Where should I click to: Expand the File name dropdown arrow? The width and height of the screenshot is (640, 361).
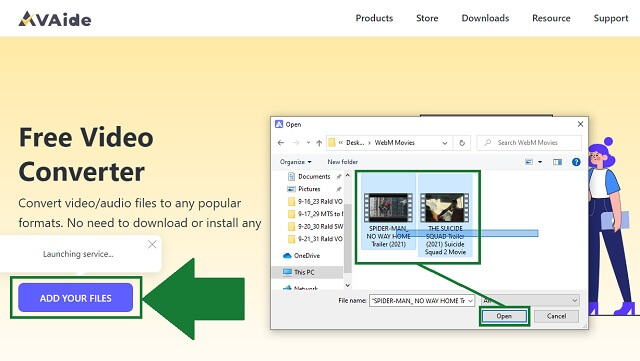tap(471, 301)
